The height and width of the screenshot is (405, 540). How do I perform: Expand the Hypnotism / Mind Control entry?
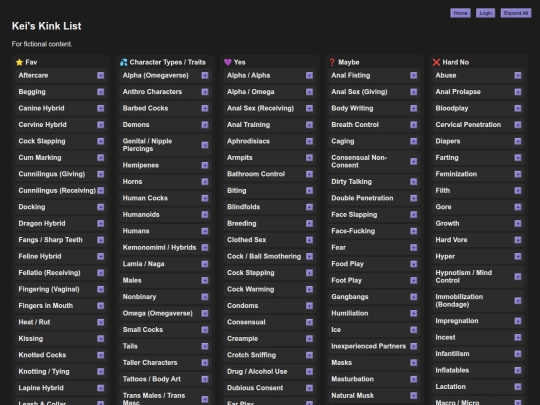518,277
